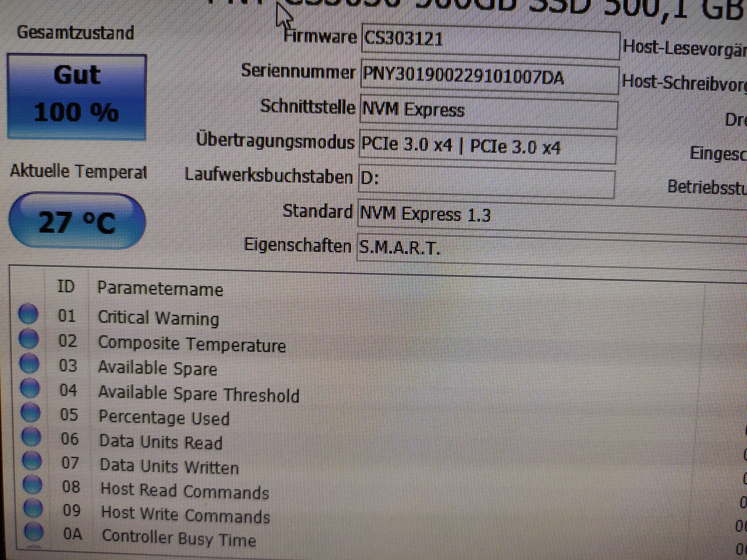Image resolution: width=747 pixels, height=560 pixels.
Task: Click the status dot for Data Units Written
Action: tap(32, 461)
